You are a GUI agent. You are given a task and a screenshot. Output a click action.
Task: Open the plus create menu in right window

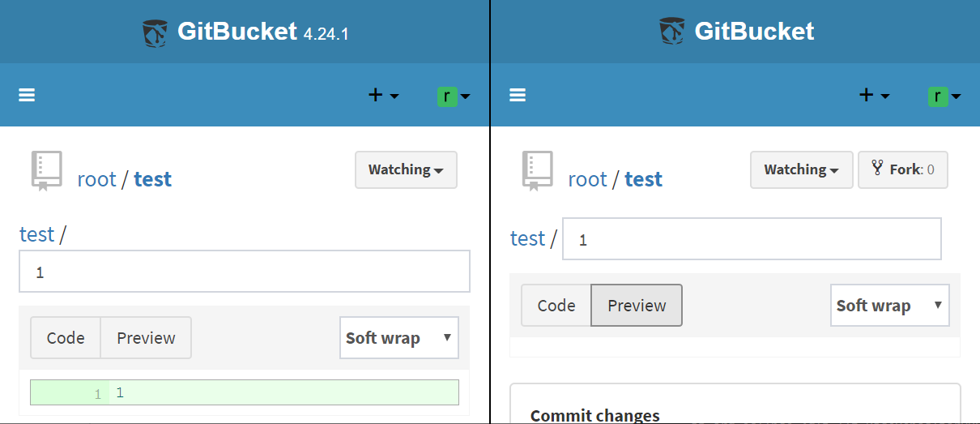pos(875,95)
